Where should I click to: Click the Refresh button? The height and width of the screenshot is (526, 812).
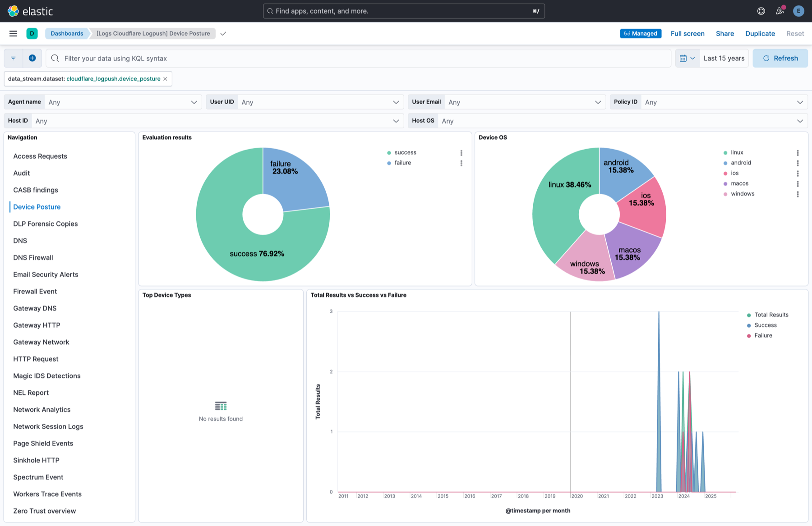point(780,58)
